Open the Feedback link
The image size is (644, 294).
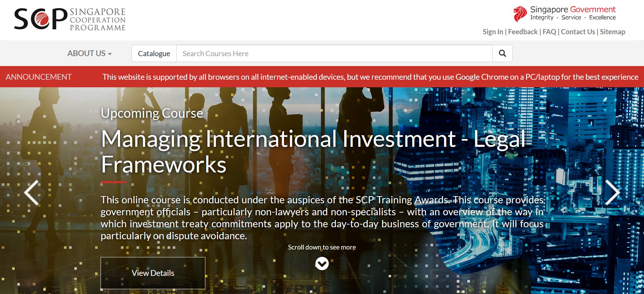click(523, 32)
